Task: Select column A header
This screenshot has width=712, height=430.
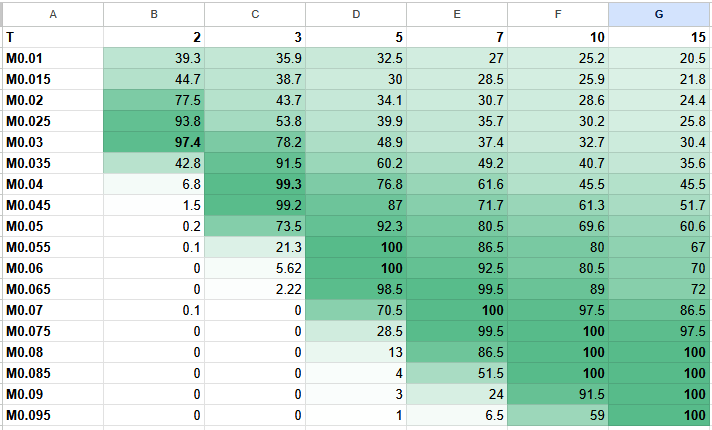Action: click(52, 13)
